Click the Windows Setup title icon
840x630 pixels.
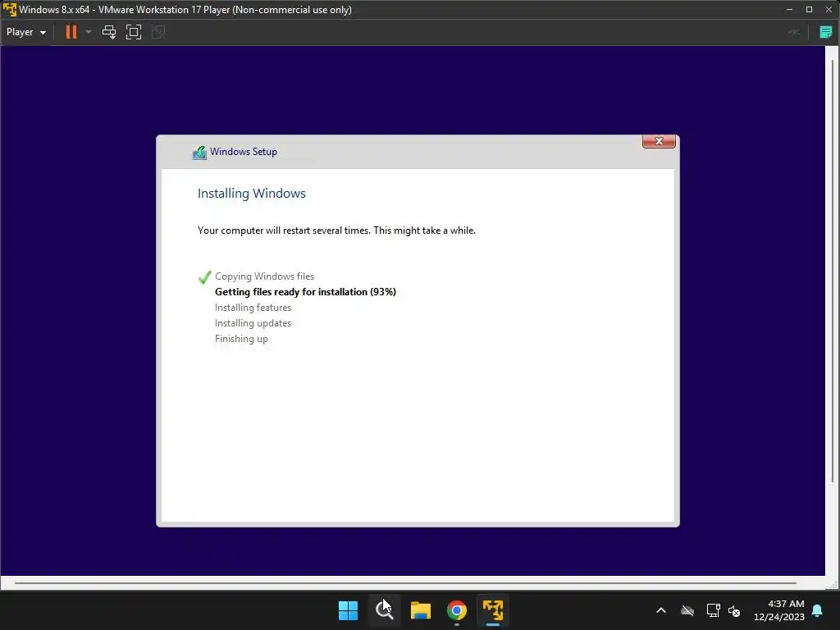(x=199, y=152)
